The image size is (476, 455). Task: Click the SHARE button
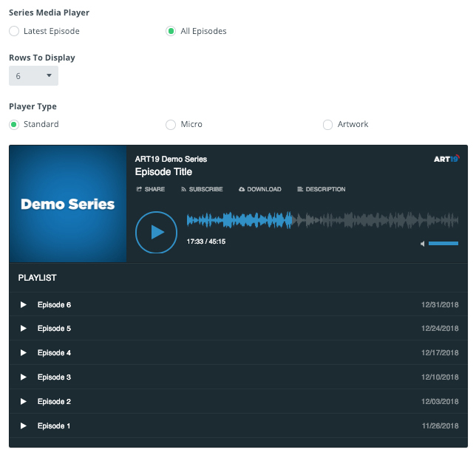click(150, 189)
